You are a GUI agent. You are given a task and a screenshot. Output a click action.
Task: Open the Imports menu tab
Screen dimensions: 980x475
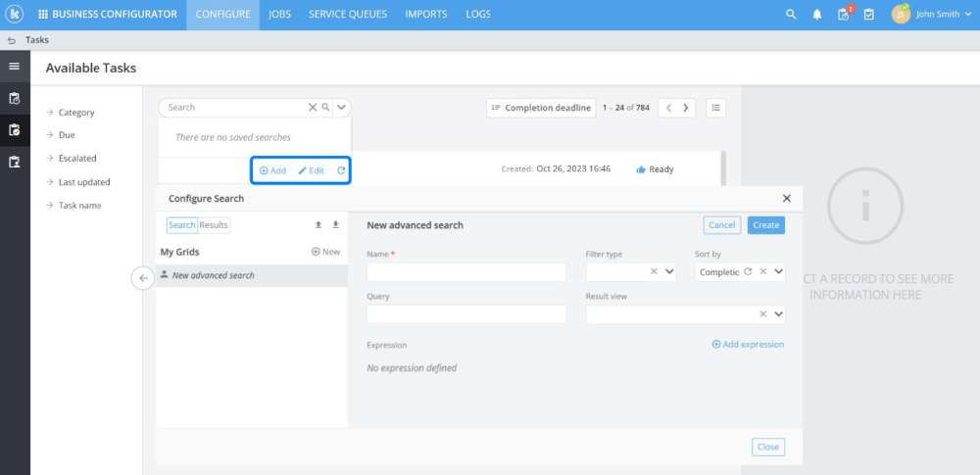tap(426, 15)
